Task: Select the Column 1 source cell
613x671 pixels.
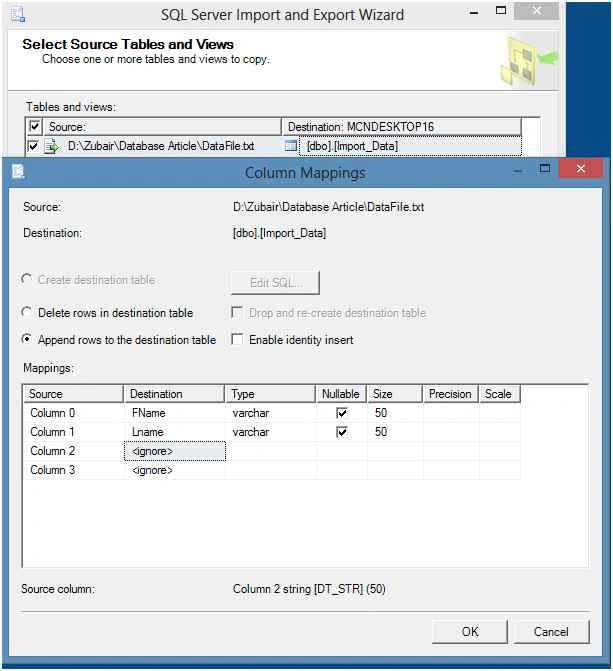Action: point(74,432)
